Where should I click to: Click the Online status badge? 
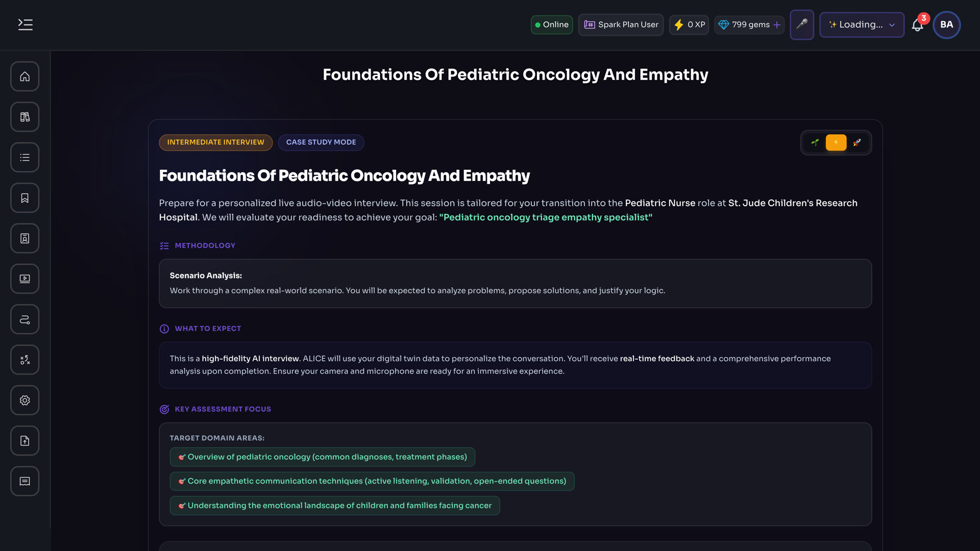pos(552,24)
